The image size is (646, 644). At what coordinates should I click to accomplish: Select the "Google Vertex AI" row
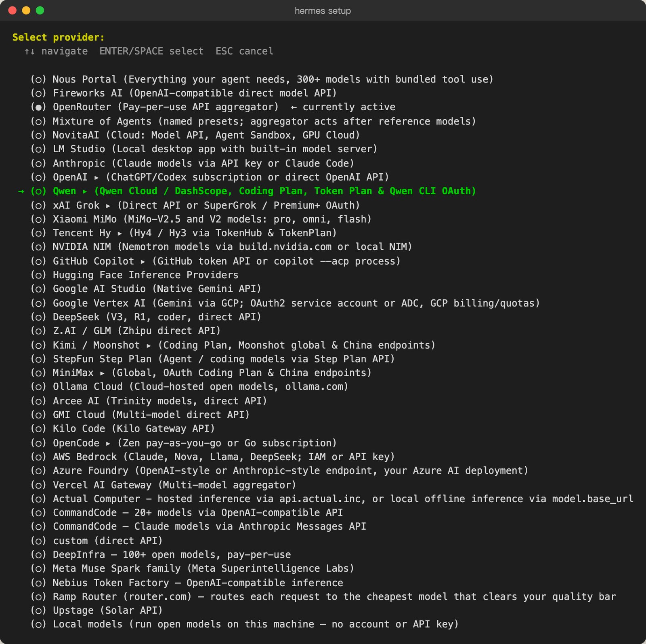tap(285, 303)
